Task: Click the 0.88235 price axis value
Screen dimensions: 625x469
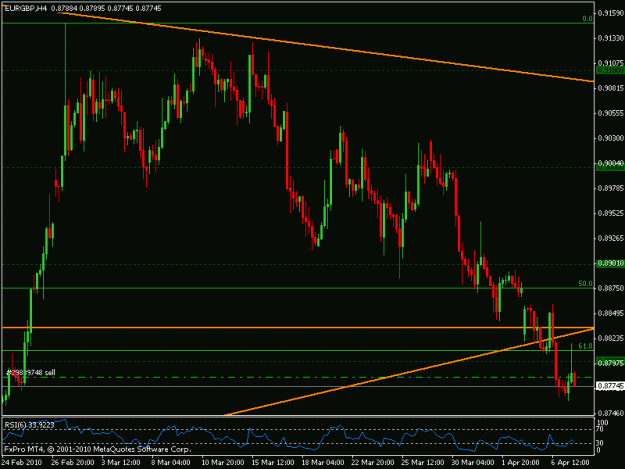Action: (611, 338)
